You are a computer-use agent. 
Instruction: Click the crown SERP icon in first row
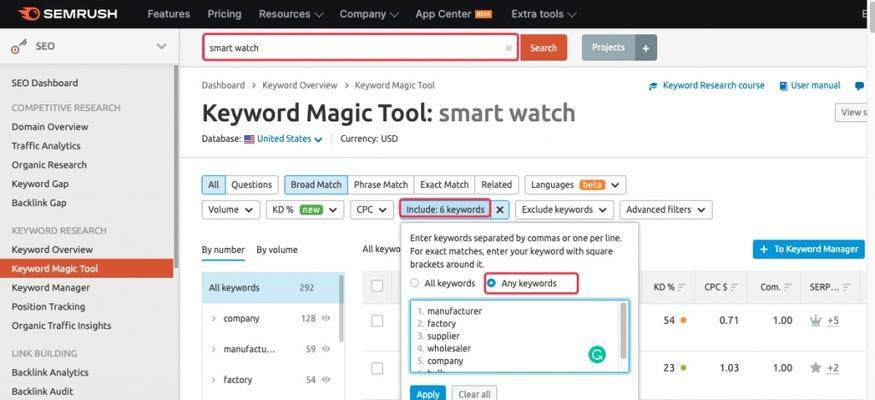coord(815,320)
